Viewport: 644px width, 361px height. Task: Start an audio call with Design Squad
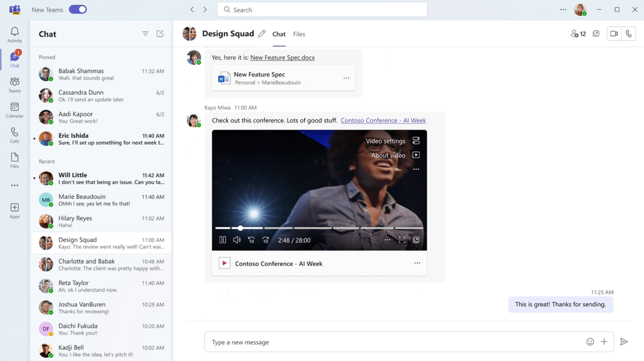tap(629, 34)
